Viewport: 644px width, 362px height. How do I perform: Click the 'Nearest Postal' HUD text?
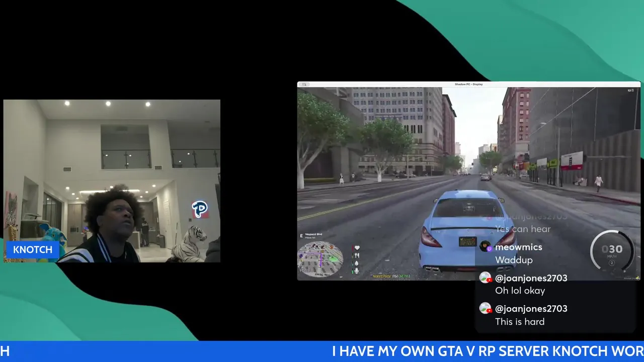(x=391, y=276)
